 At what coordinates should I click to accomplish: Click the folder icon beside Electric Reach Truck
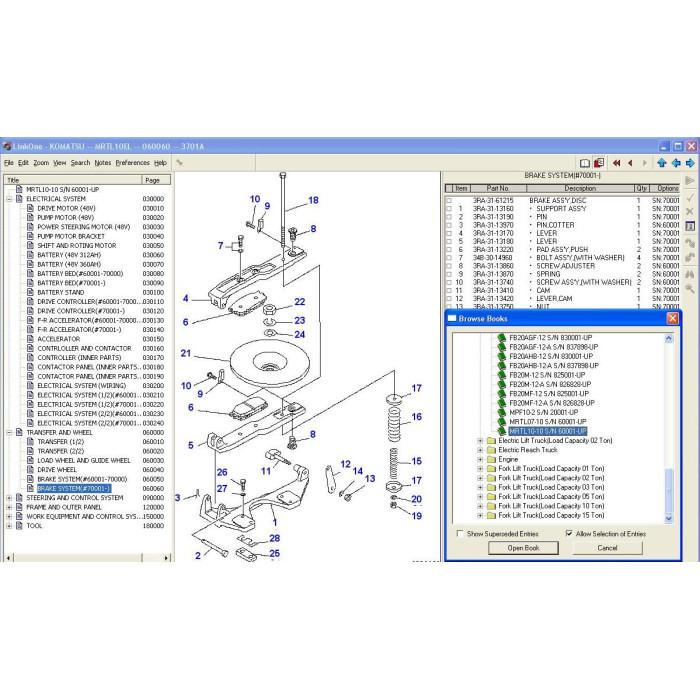pos(492,450)
